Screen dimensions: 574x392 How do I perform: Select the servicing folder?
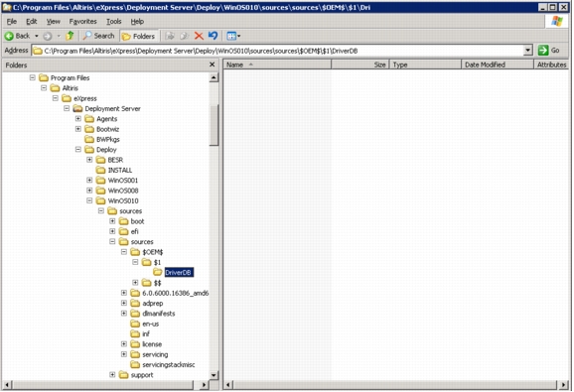(155, 354)
